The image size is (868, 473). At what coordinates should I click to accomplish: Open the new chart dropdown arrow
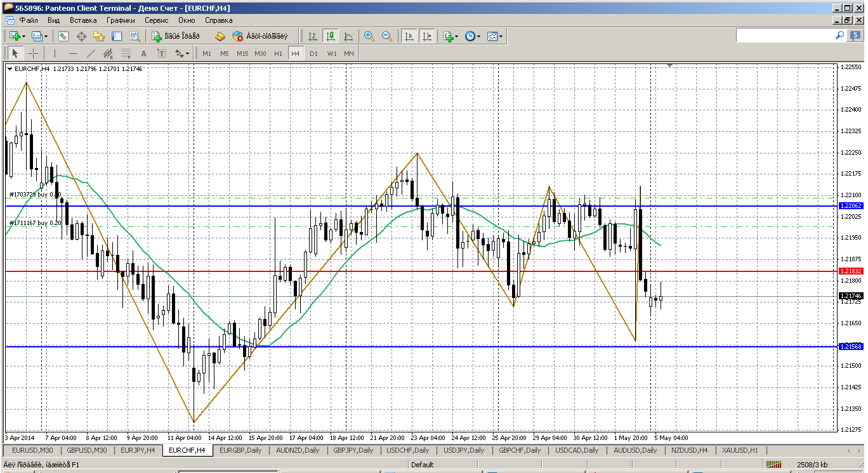(23, 37)
